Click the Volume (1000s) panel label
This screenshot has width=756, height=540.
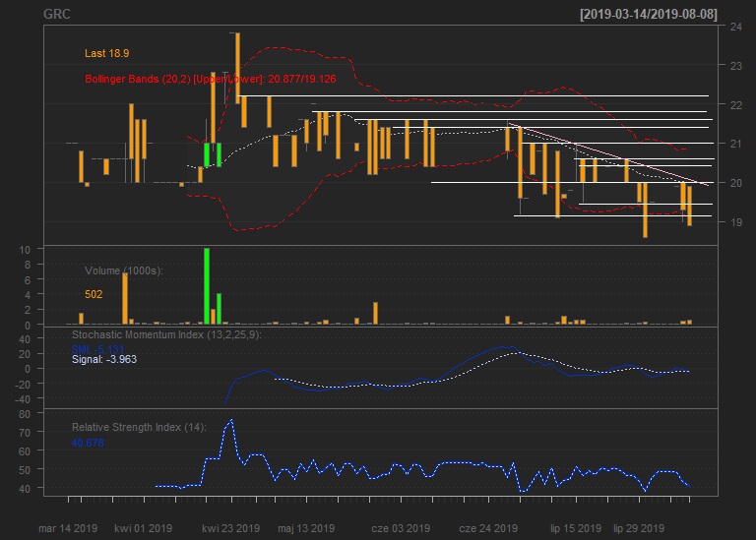point(124,270)
